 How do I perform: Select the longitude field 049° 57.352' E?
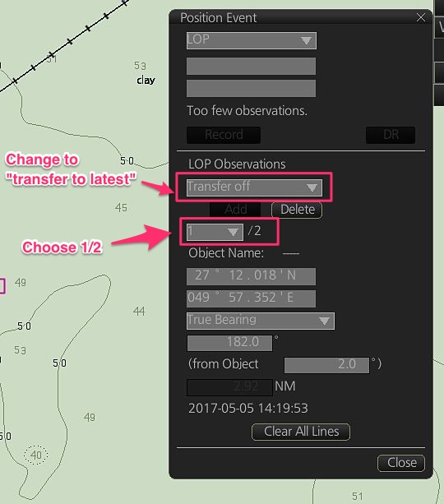click(251, 298)
